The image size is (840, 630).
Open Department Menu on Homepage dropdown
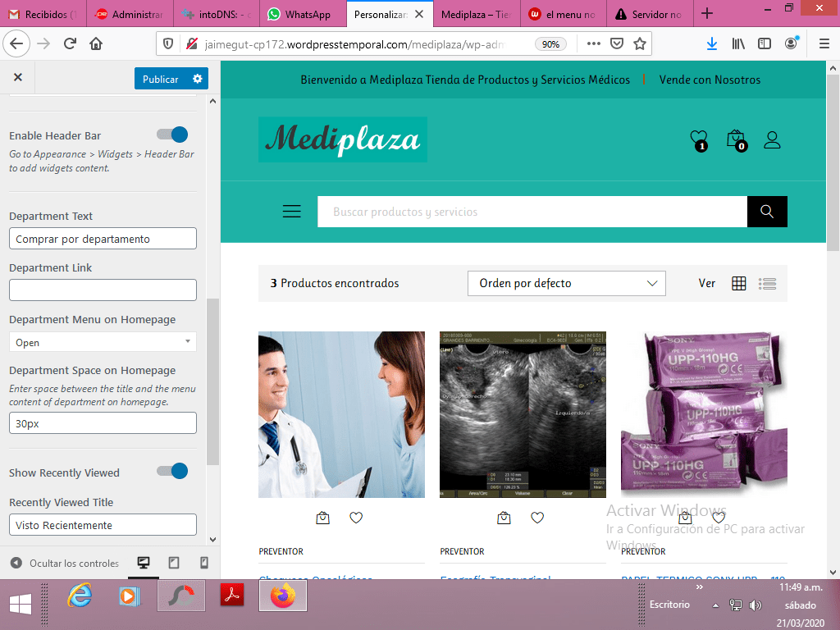(103, 342)
